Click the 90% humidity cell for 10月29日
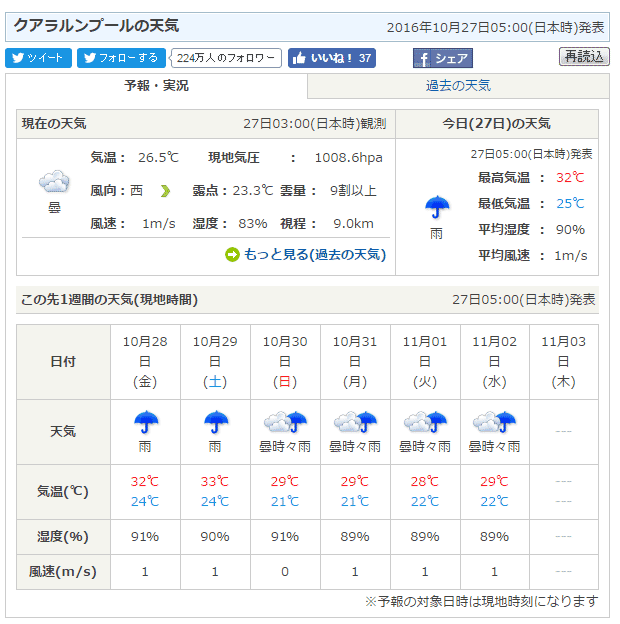This screenshot has height=624, width=620. tap(215, 537)
